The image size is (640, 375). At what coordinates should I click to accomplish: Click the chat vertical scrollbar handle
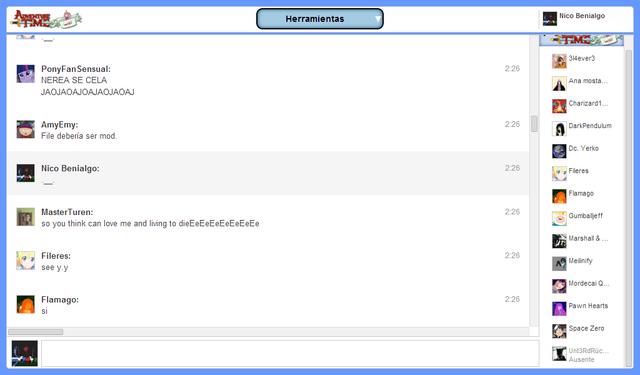coord(534,124)
